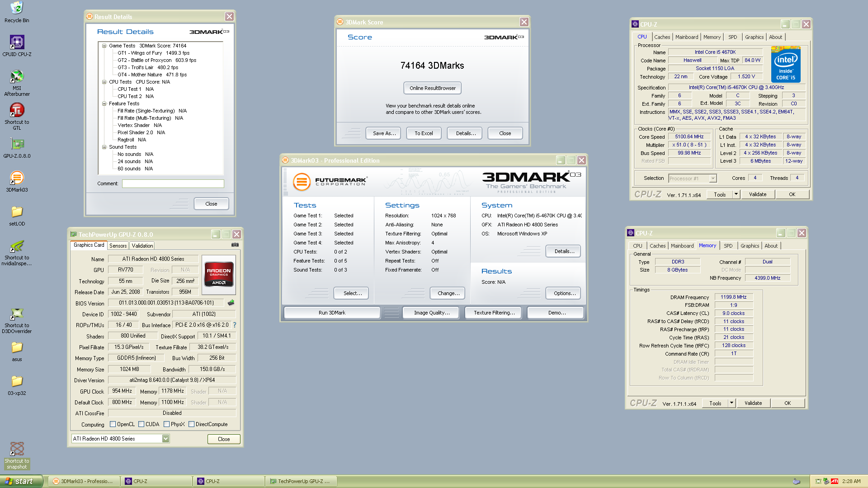Switch to 3DMark03 taskbar button
Image resolution: width=868 pixels, height=488 pixels.
84,481
